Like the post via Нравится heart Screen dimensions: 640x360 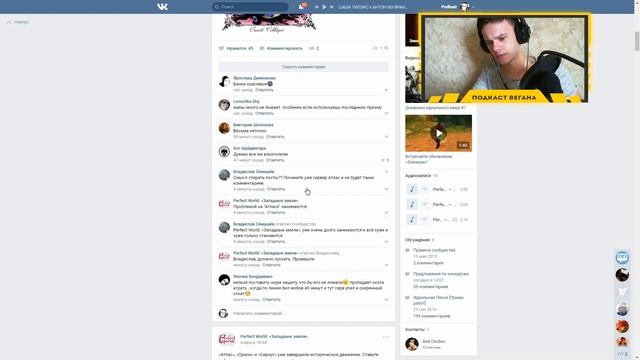(236, 48)
